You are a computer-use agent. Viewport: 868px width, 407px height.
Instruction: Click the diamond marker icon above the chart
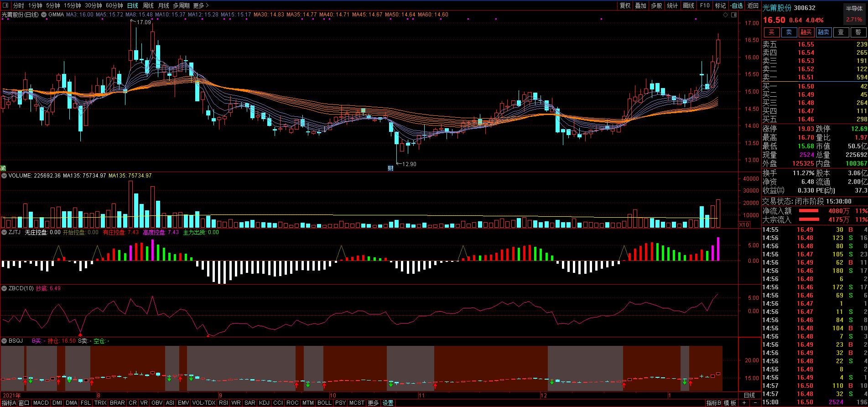tap(726, 15)
